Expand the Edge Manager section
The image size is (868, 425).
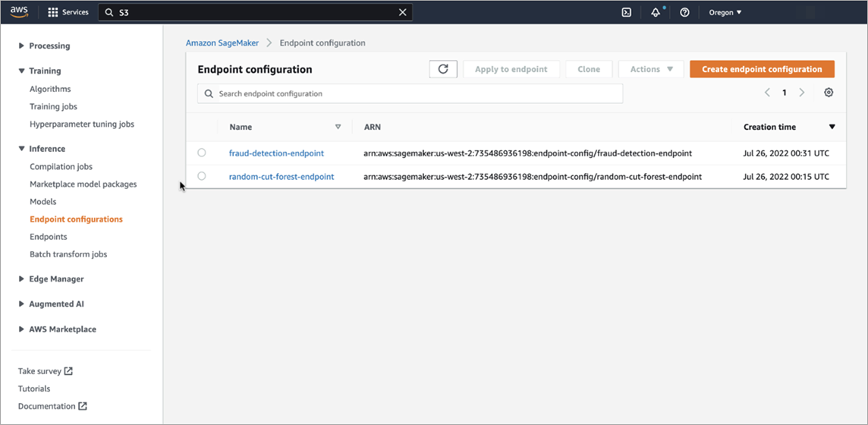[x=52, y=279]
